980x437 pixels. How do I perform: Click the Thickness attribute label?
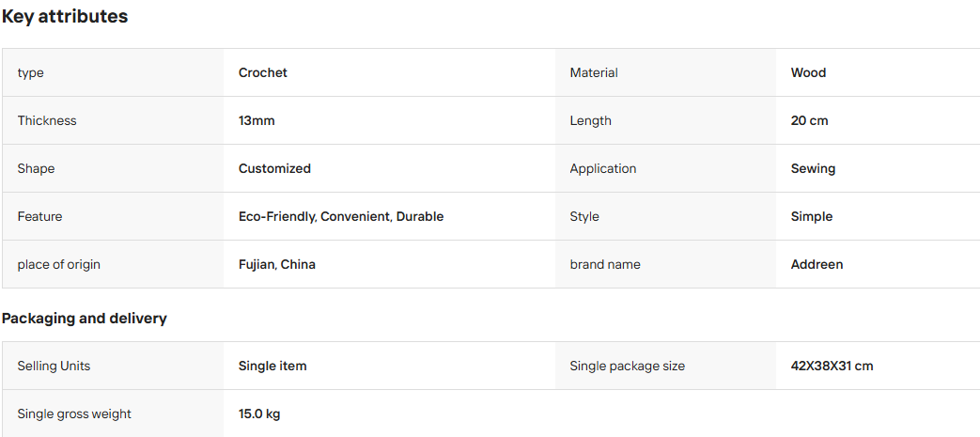click(47, 120)
